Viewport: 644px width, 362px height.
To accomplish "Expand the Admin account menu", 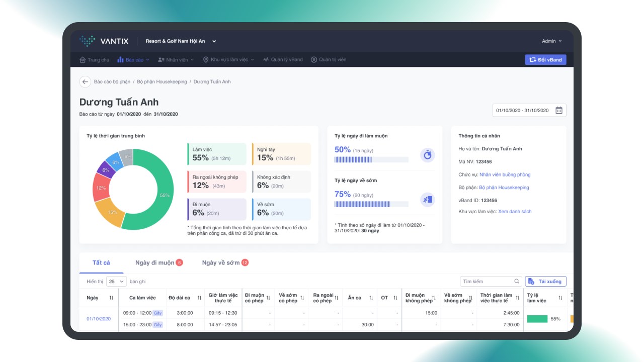I will pos(551,41).
